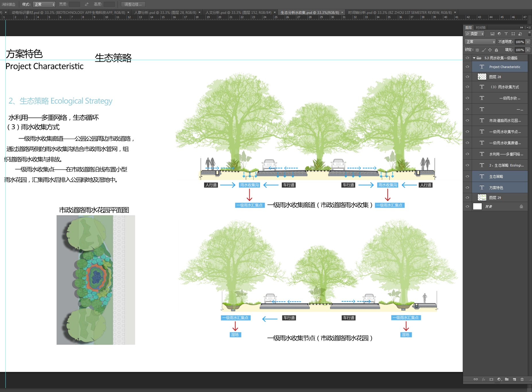This screenshot has width=532, height=392.
Task: Open the fill slider dropdown arrow
Action: [528, 50]
